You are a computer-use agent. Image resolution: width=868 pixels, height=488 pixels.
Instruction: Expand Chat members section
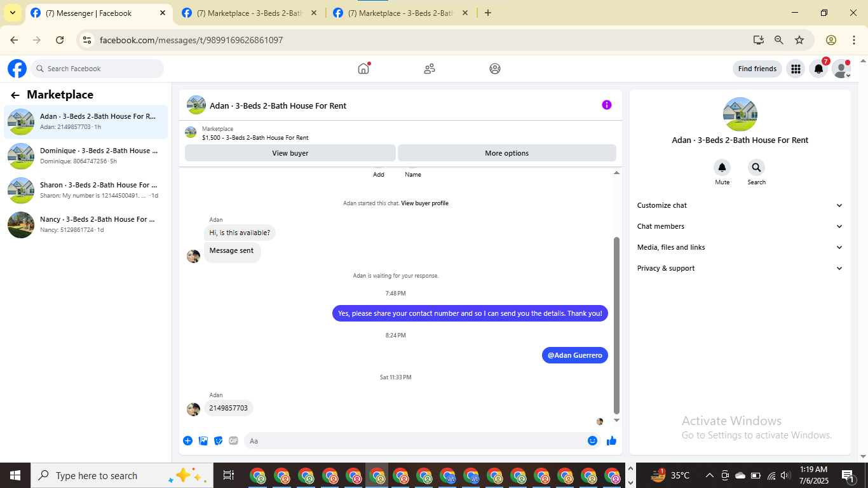740,226
